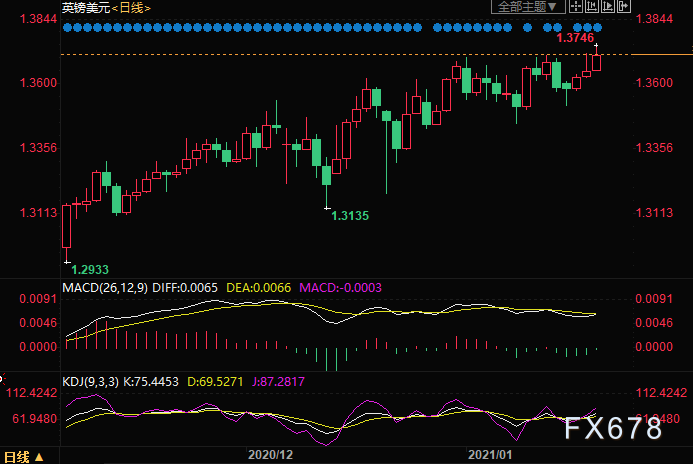Viewport: 693px width, 464px height.
Task: Click the 2020/12 date axis label
Action: pyautogui.click(x=270, y=455)
